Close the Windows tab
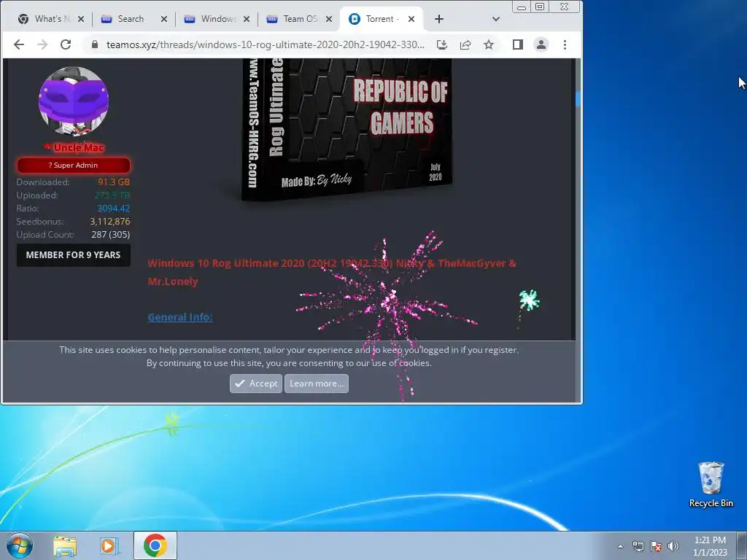 pos(247,19)
